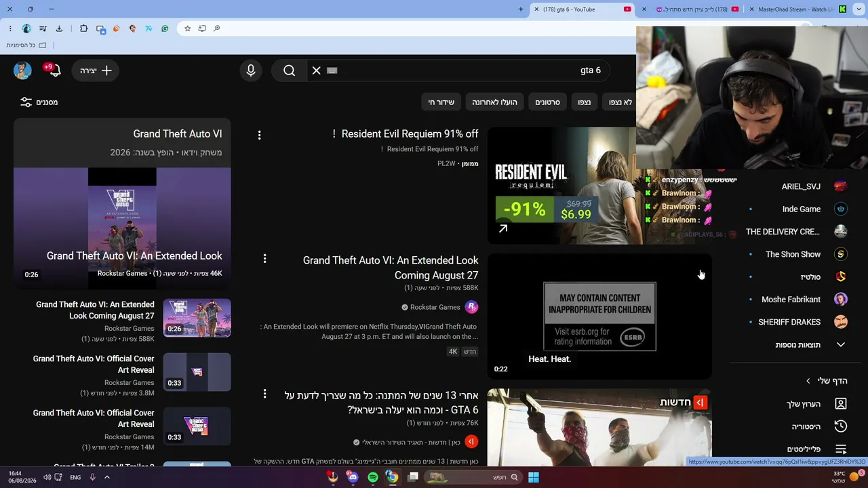This screenshot has height=488, width=868.
Task: Open Inde Game channel in sidebar
Action: click(x=801, y=209)
